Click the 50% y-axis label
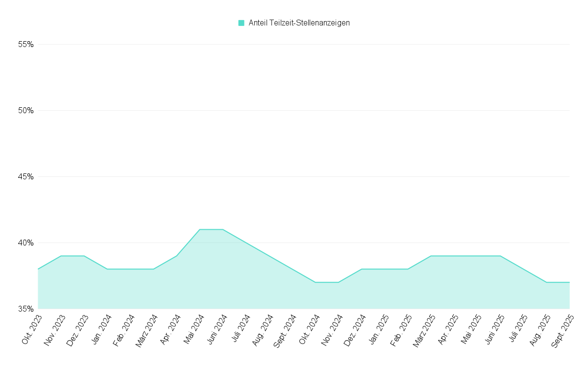This screenshot has width=588, height=366. pos(25,111)
